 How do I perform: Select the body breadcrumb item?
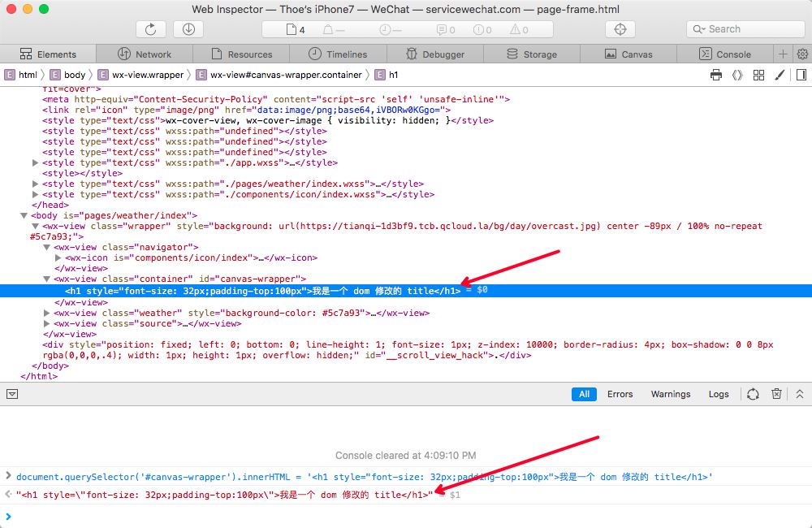click(68, 75)
